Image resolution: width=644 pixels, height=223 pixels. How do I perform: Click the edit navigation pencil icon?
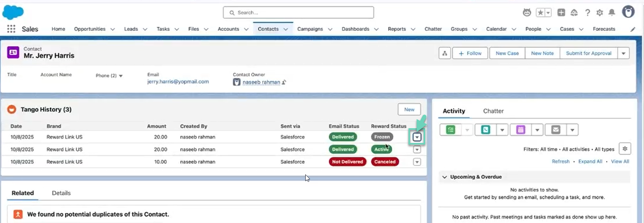(633, 29)
